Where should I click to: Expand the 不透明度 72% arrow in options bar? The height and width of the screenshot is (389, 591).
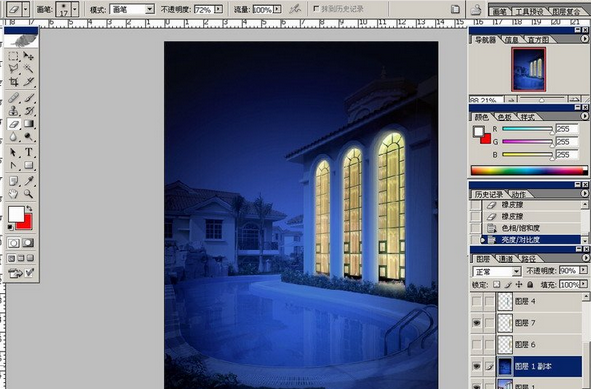pos(219,9)
